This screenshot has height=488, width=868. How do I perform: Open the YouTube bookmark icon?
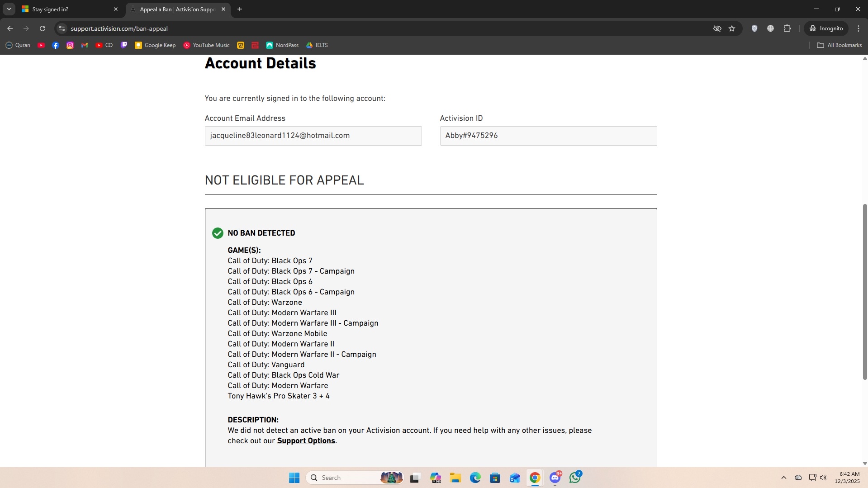click(x=41, y=45)
